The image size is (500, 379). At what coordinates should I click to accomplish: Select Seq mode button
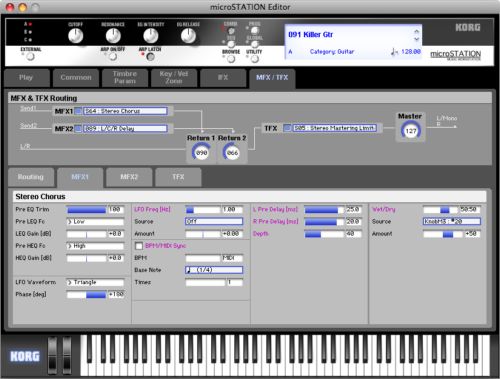click(x=231, y=44)
